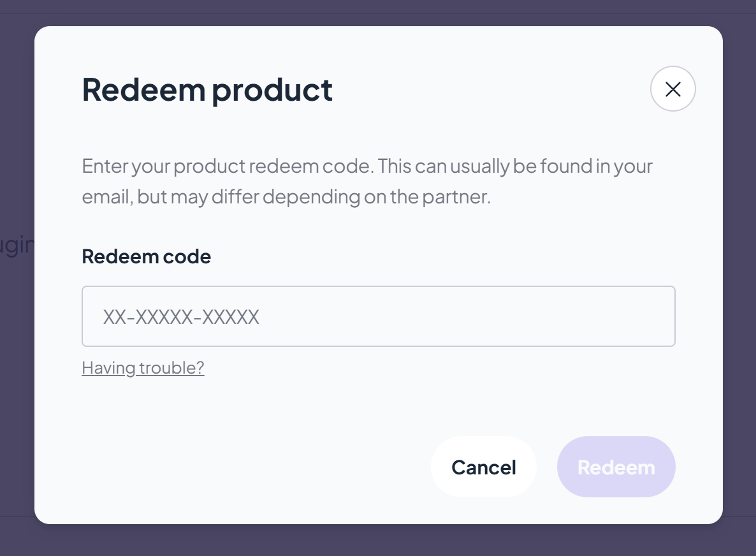Image resolution: width=756 pixels, height=556 pixels.
Task: Click the X icon in dialog corner
Action: [672, 89]
